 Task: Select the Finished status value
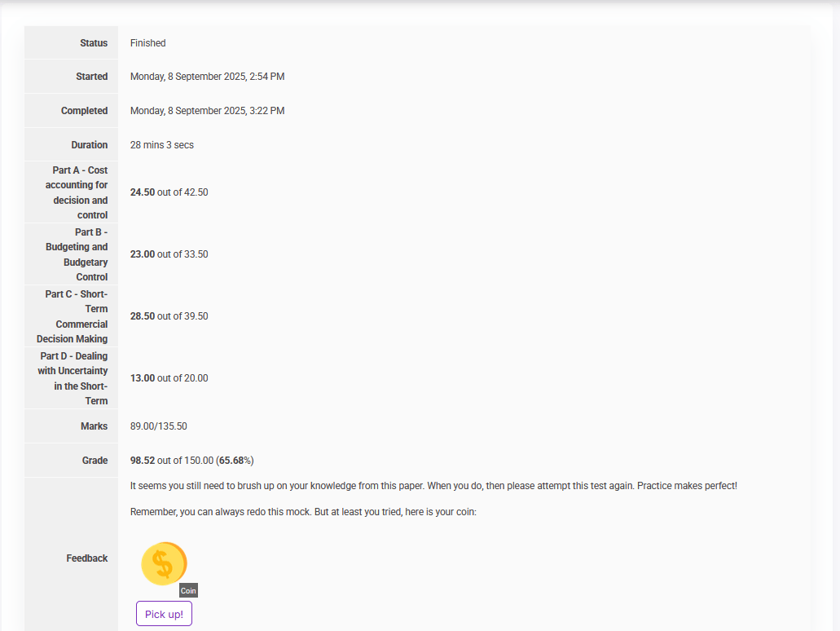[x=147, y=43]
